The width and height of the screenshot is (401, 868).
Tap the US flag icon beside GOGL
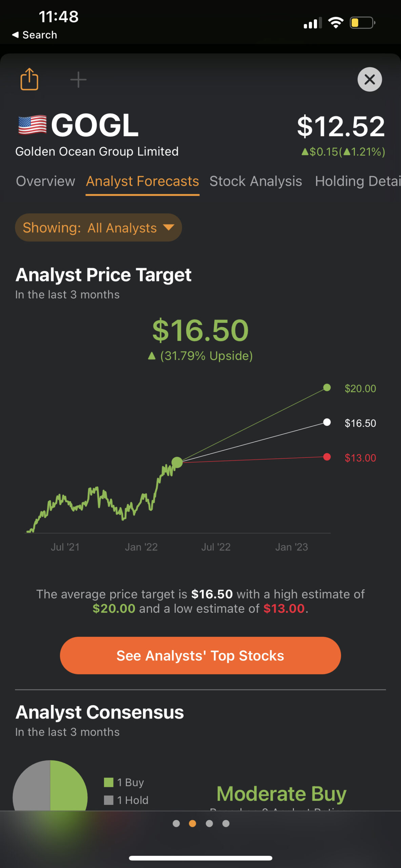click(x=32, y=125)
